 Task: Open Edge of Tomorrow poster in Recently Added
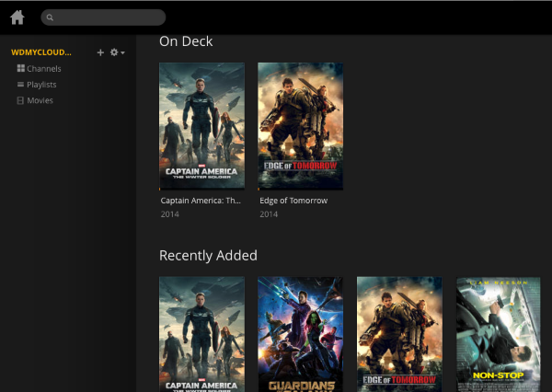[399, 334]
